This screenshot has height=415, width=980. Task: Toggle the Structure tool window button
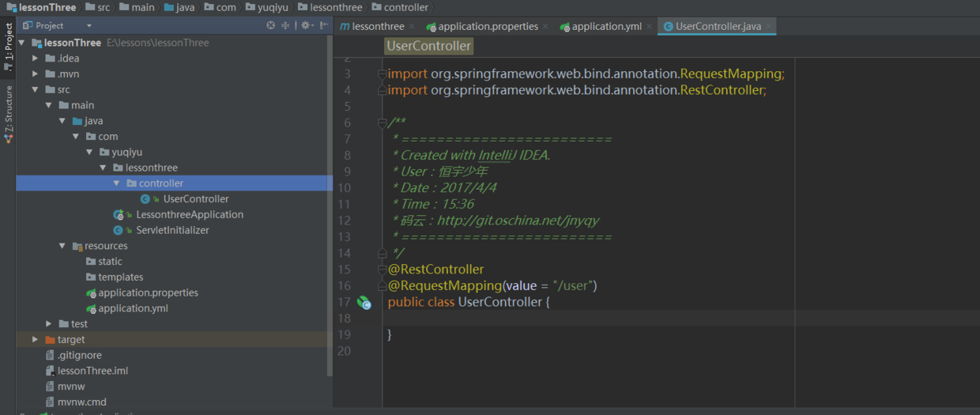(x=8, y=114)
